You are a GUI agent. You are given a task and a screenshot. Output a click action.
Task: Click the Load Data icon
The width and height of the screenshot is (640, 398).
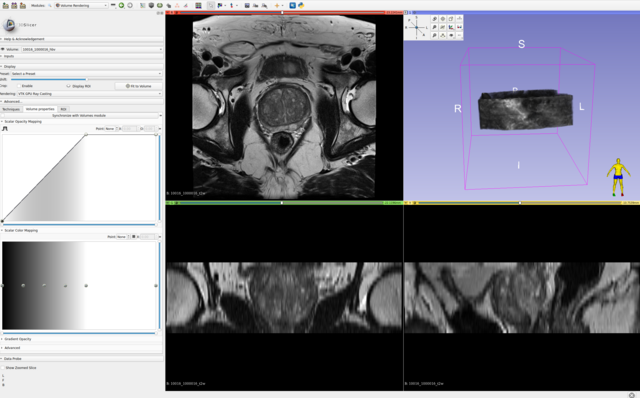tap(6, 5)
